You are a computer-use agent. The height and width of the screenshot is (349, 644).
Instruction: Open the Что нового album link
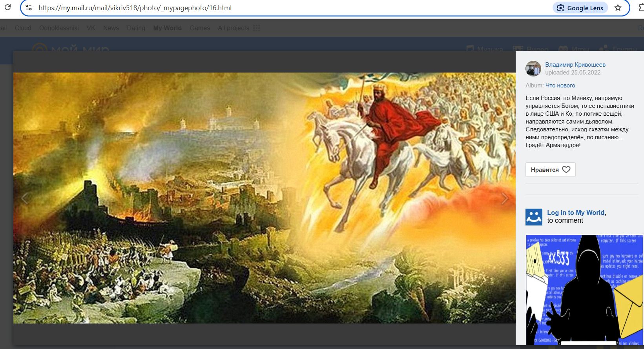tap(560, 85)
